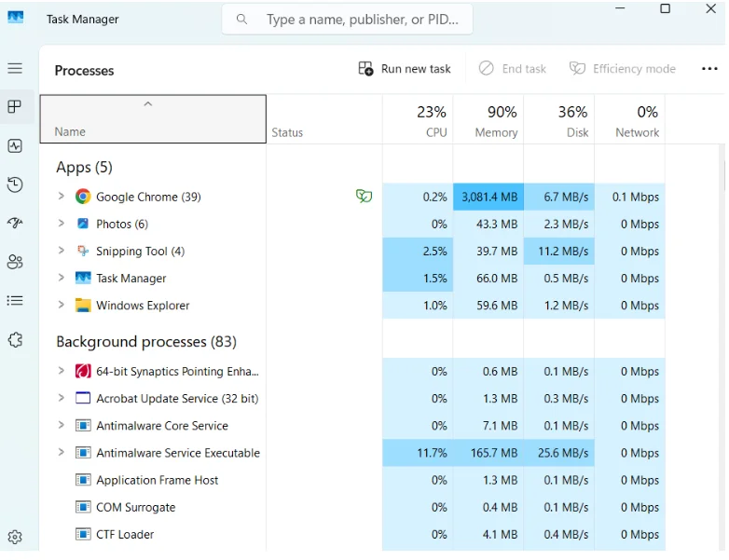Select the Processes sidebar icon
729x560 pixels.
pos(15,106)
